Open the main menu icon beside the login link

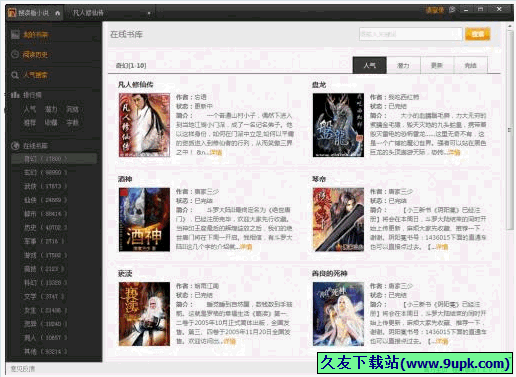pos(452,10)
